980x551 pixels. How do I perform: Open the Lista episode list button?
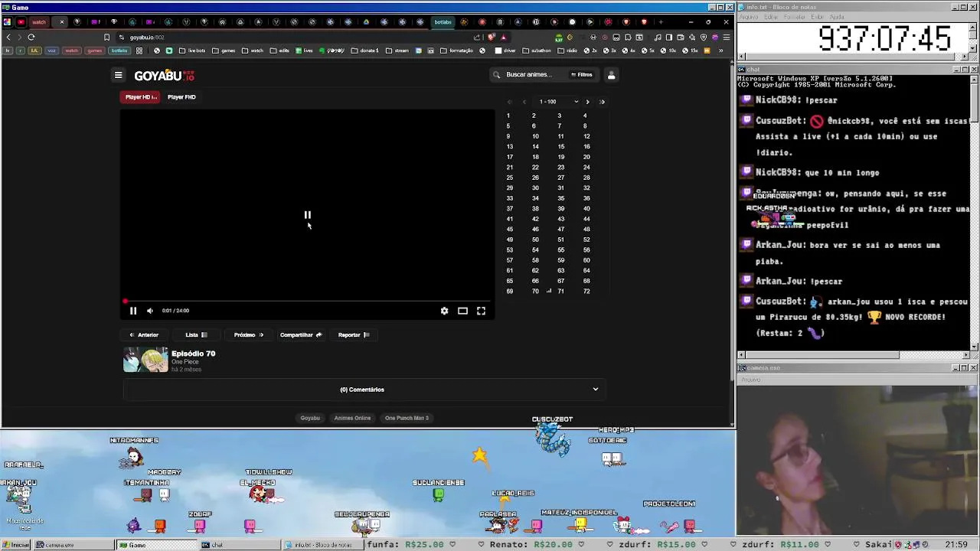coord(197,334)
